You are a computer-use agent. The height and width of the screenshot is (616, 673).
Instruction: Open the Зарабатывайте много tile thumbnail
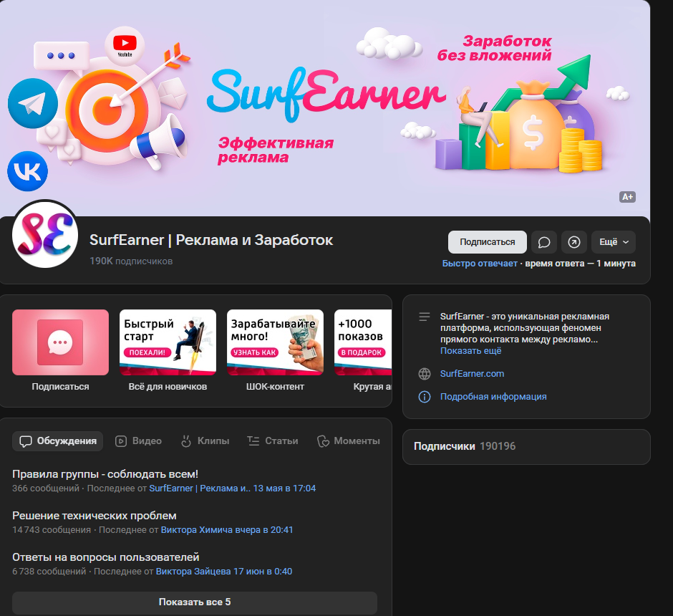[x=275, y=342]
